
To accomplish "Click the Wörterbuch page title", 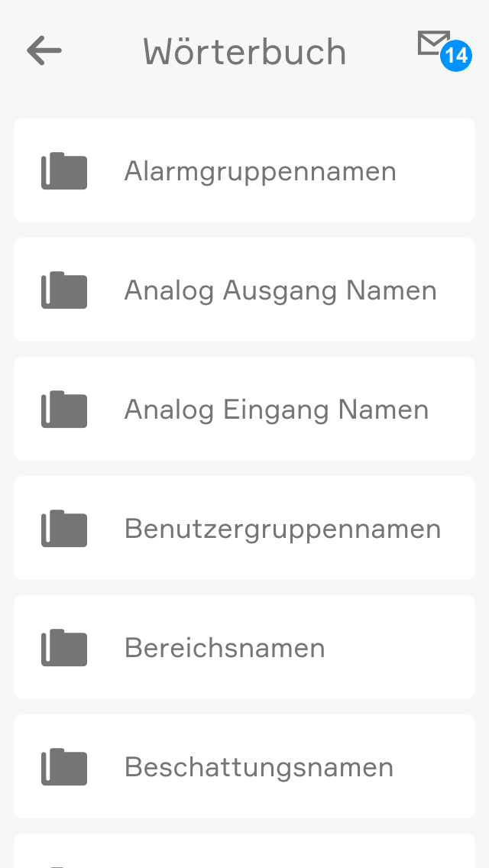I will pos(244,52).
